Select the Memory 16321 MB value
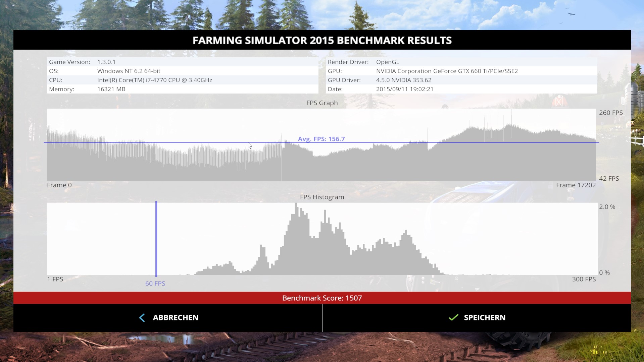This screenshot has height=362, width=644. [x=111, y=89]
